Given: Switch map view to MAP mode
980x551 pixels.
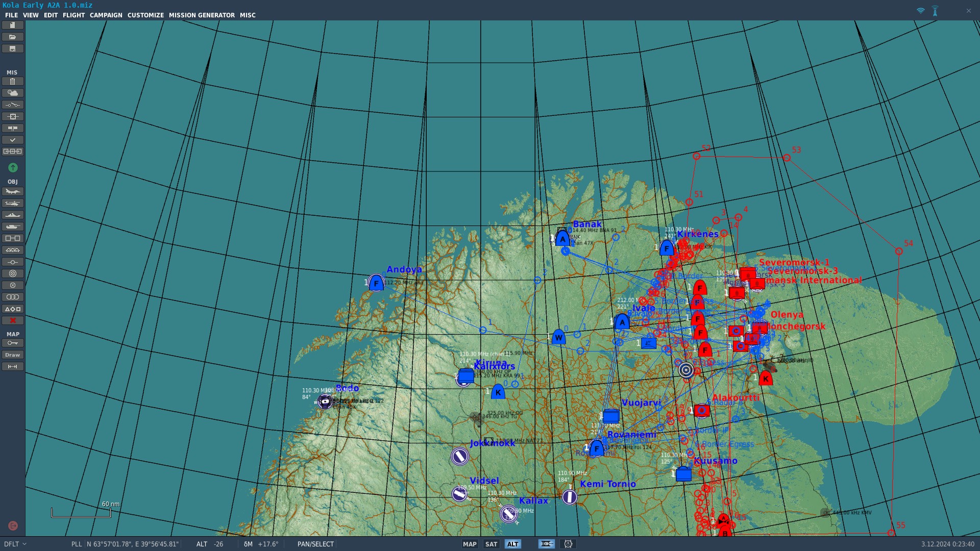Looking at the screenshot, I should point(470,544).
